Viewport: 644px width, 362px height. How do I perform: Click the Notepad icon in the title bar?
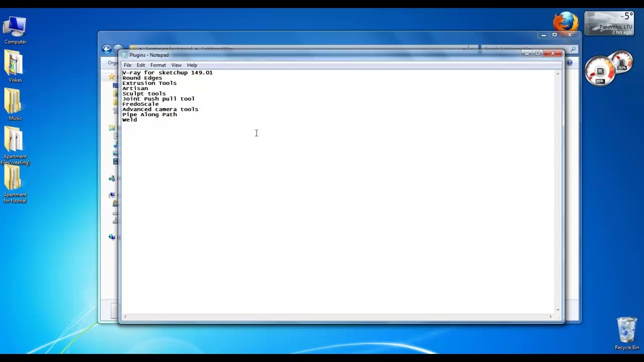(x=125, y=55)
